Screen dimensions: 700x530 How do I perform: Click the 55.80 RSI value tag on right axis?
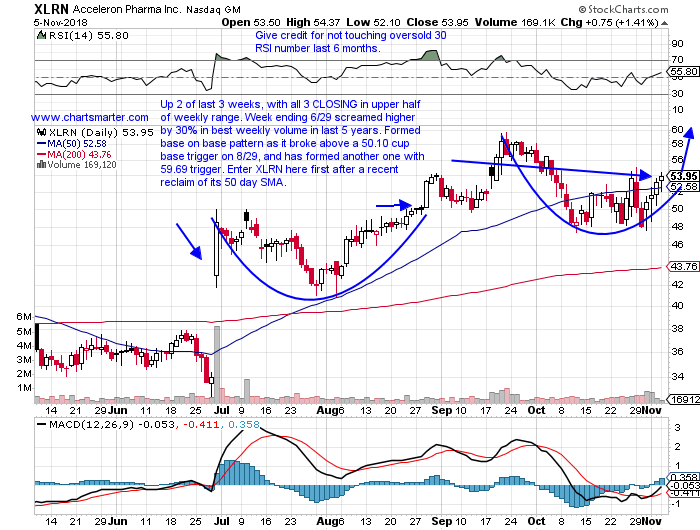pos(683,71)
